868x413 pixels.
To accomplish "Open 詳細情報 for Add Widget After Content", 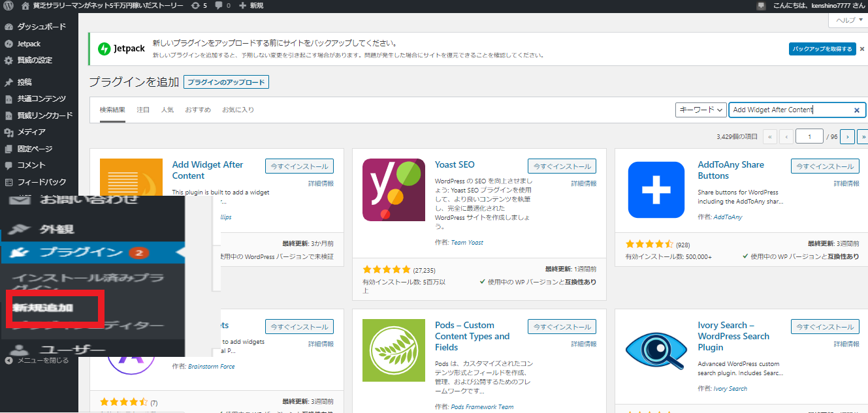I will pyautogui.click(x=321, y=184).
